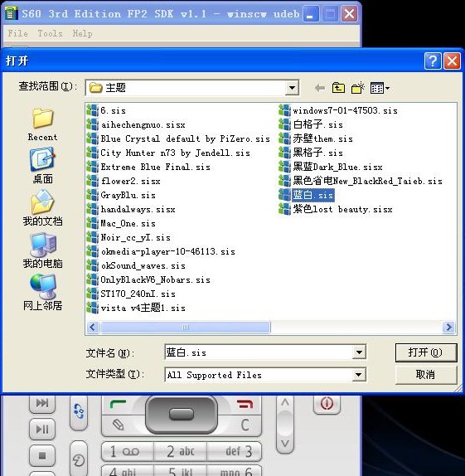
Task: Select the file vista v4主题1.sis
Action: [136, 308]
